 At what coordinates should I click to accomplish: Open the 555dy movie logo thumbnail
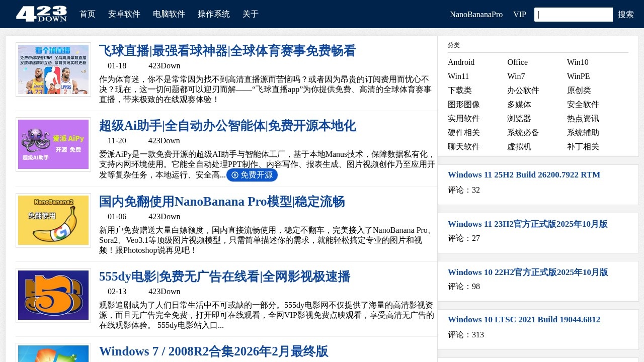[x=53, y=295]
